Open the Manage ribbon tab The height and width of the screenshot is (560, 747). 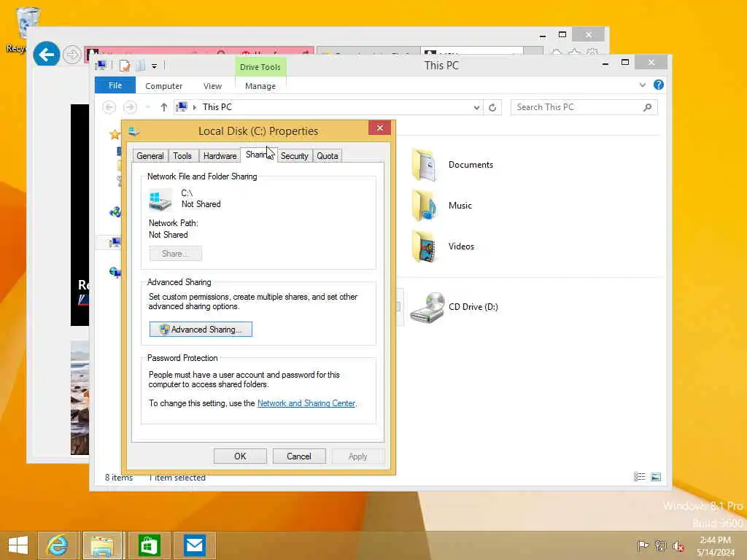pyautogui.click(x=260, y=86)
